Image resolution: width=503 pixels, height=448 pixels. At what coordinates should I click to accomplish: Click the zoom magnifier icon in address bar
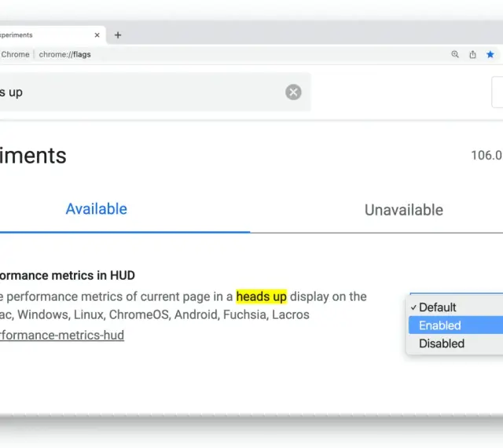tap(455, 54)
